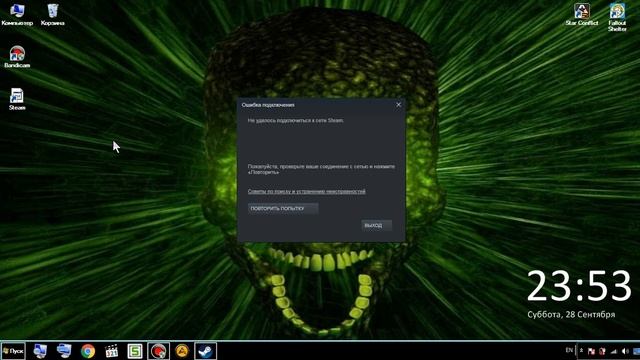The image size is (640, 360).
Task: Launch Google Chrome from the taskbar
Action: 88,351
